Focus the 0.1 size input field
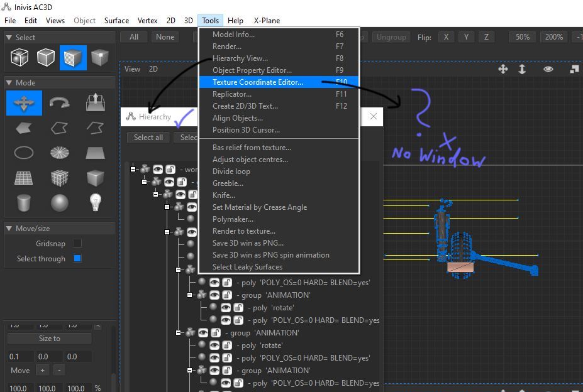This screenshot has width=583, height=392. coord(21,357)
